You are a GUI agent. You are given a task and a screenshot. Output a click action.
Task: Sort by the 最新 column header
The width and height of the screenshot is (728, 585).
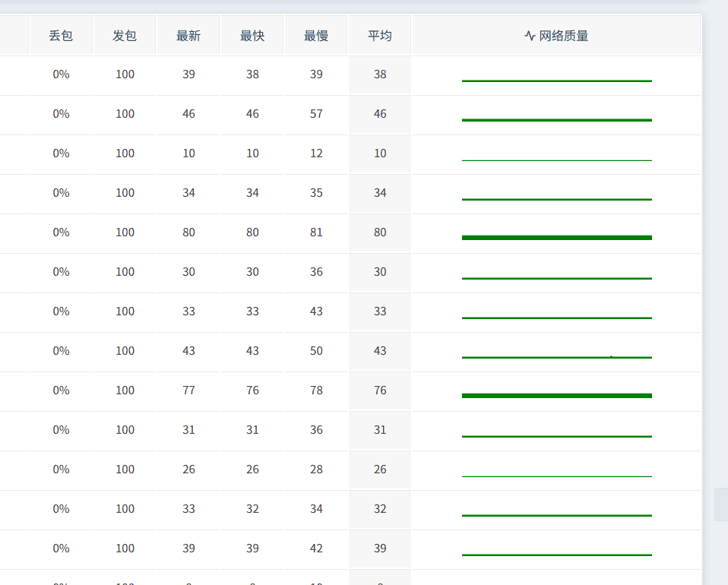[x=188, y=36]
